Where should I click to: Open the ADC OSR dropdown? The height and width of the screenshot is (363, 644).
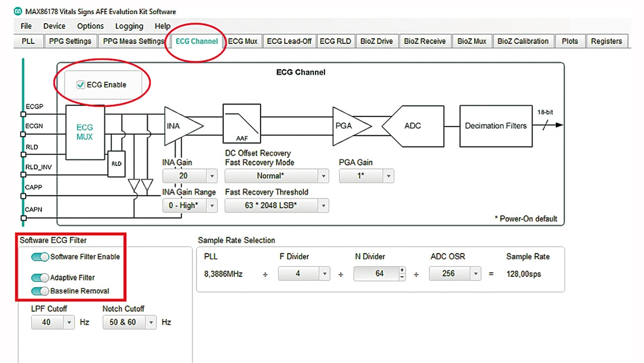pos(475,274)
